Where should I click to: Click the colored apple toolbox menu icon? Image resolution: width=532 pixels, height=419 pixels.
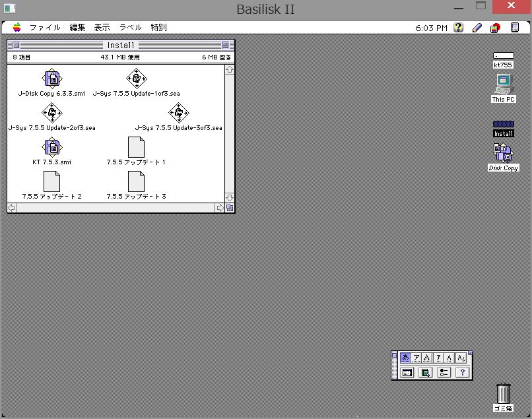(495, 28)
